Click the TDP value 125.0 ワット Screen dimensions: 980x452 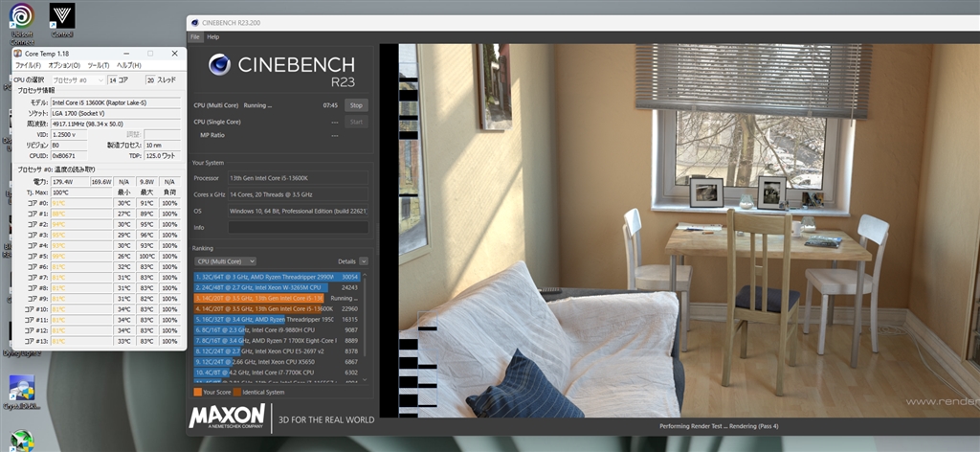click(x=163, y=156)
